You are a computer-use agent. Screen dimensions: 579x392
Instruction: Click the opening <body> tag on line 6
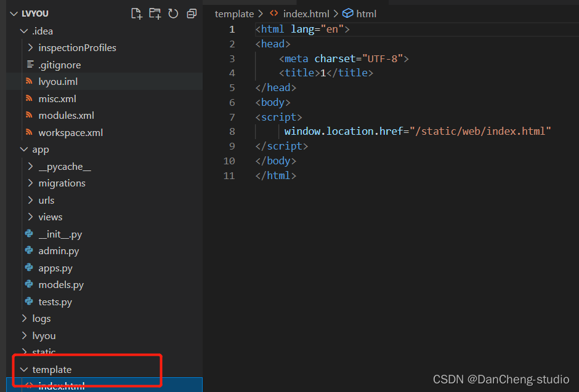point(272,103)
